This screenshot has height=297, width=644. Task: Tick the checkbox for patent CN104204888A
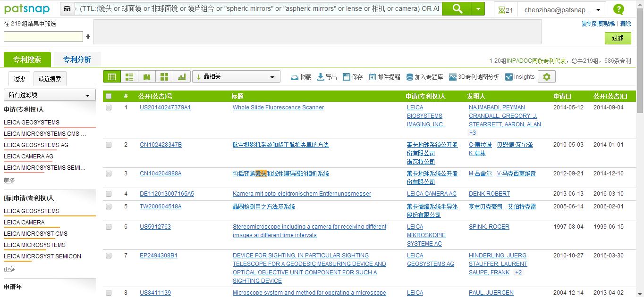[109, 173]
